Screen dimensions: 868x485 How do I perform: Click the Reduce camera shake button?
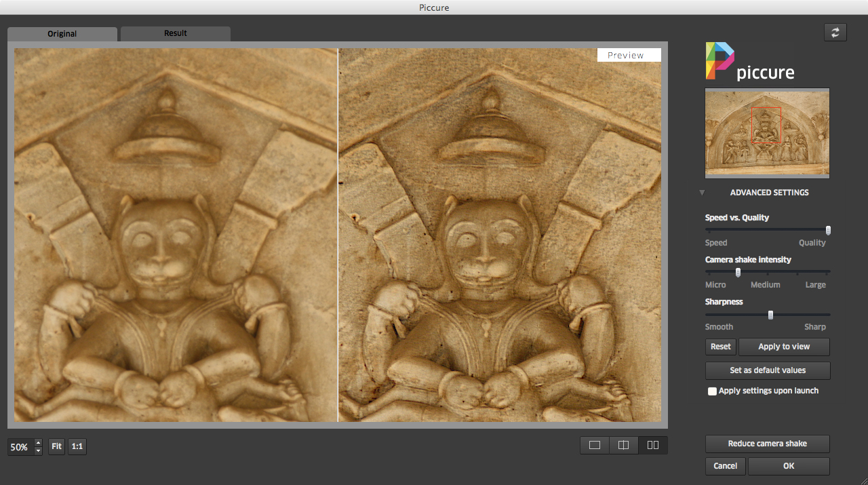(767, 444)
